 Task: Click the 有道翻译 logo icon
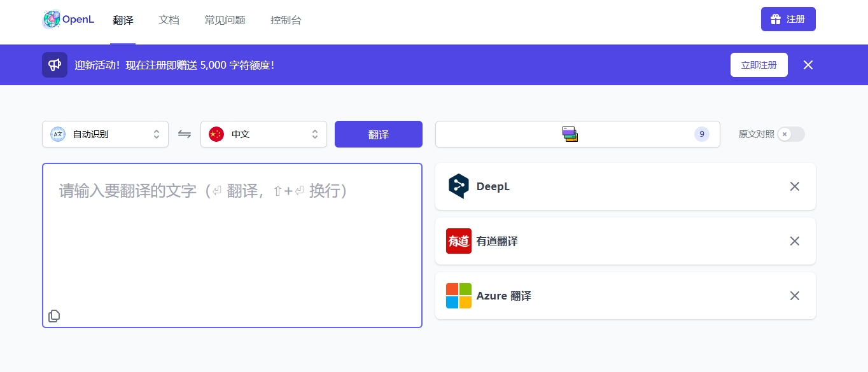tap(459, 241)
